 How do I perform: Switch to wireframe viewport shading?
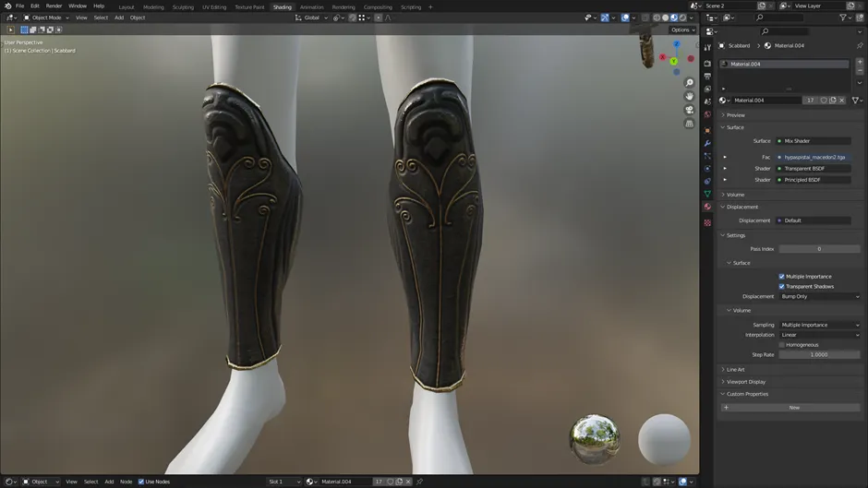pos(657,18)
